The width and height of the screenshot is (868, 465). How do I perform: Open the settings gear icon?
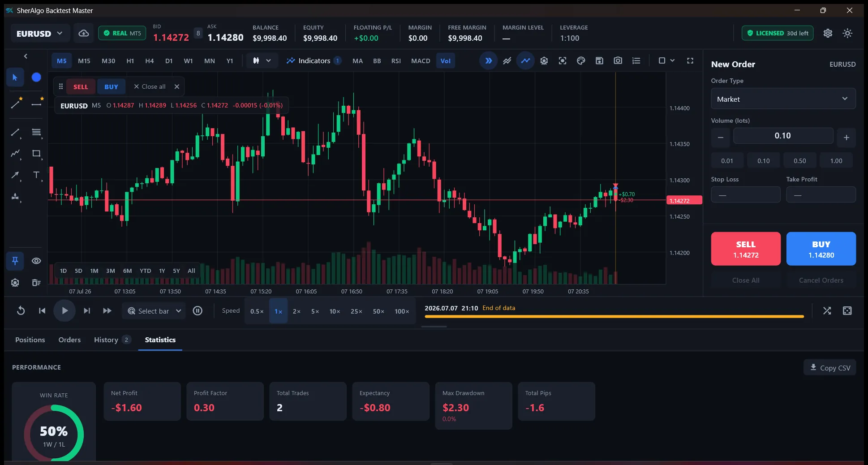pos(828,33)
